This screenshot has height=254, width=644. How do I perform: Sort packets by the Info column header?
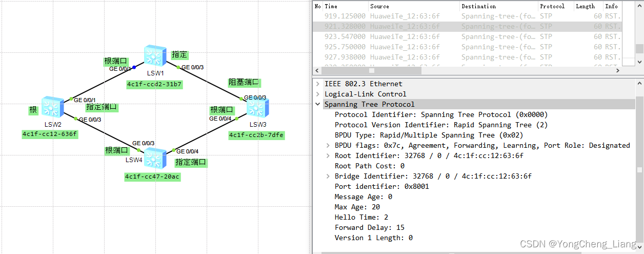click(x=612, y=6)
